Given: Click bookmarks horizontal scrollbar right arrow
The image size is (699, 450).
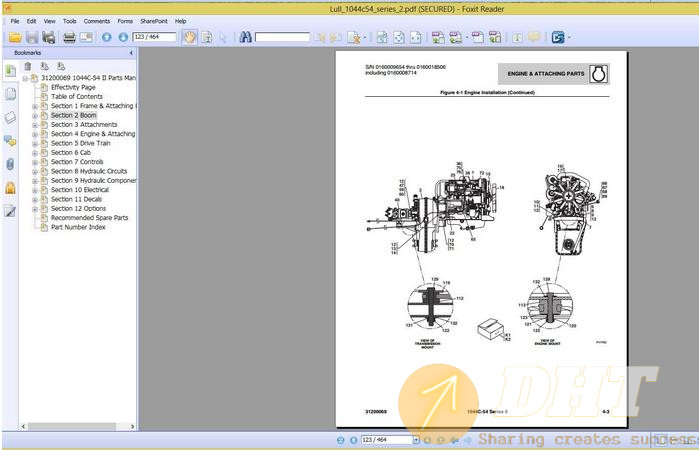Looking at the screenshot, I should pos(132,426).
